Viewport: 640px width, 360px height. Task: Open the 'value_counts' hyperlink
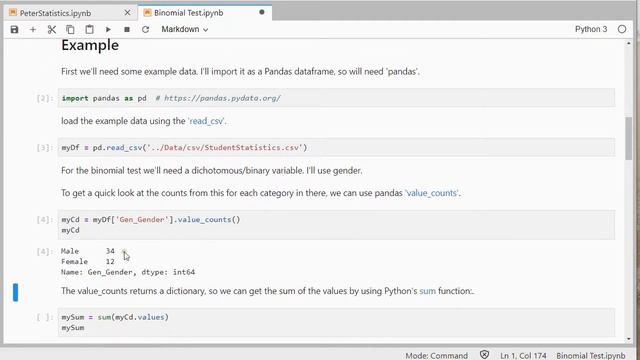(x=432, y=193)
